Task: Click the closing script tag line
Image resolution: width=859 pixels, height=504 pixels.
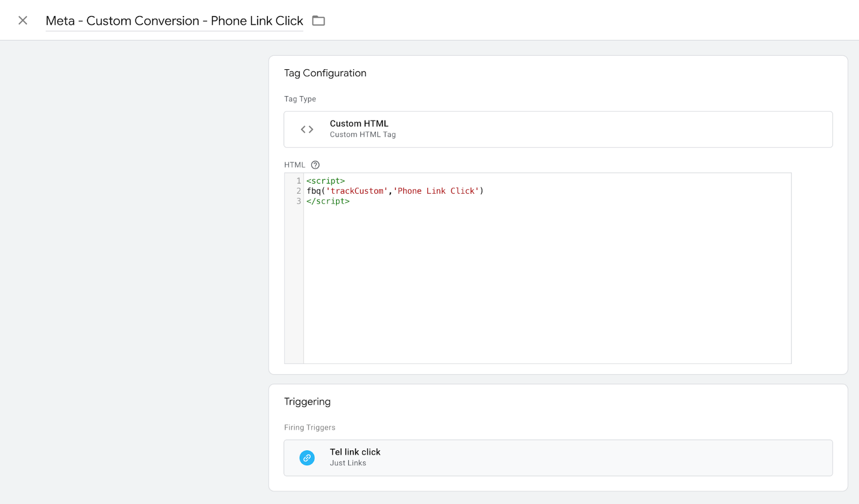Action: [x=328, y=201]
